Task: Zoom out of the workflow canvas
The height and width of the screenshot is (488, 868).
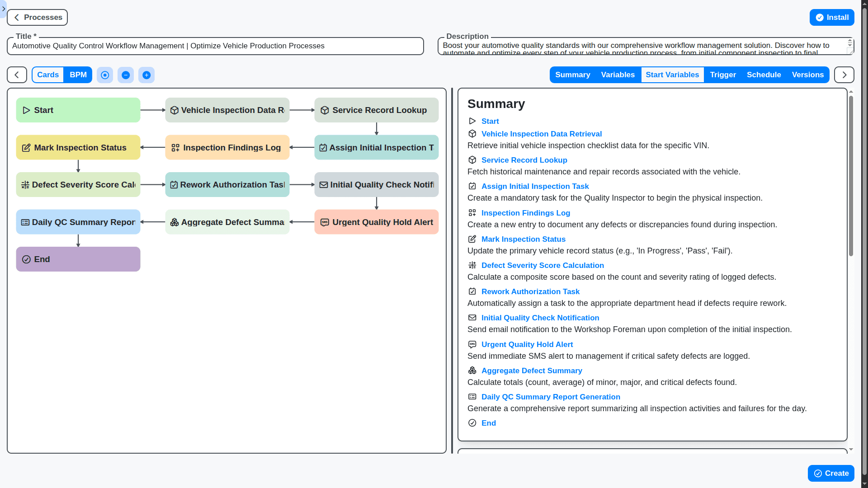Action: coord(126,75)
